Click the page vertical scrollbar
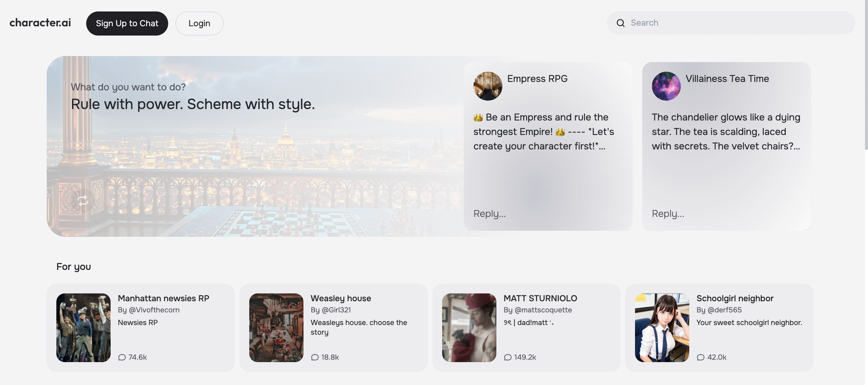868x385 pixels. 866,74
